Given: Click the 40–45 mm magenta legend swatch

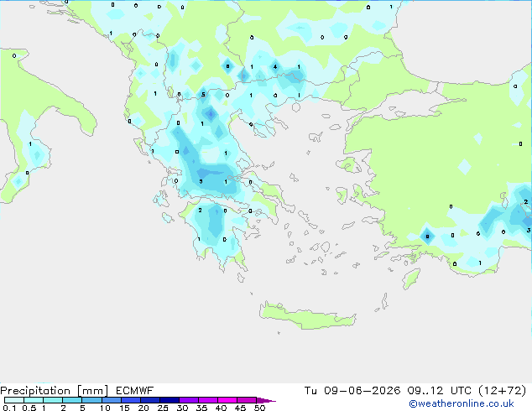Looking at the screenshot, I should tap(227, 400).
